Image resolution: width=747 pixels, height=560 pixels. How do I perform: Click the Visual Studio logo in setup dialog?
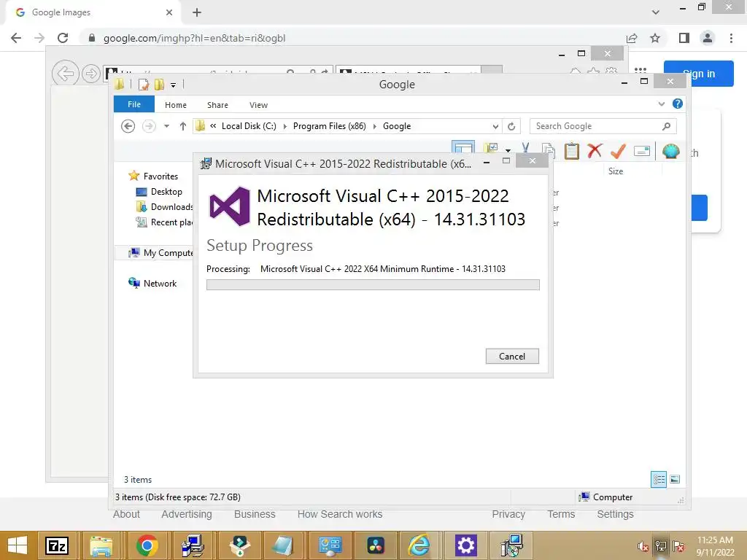230,206
